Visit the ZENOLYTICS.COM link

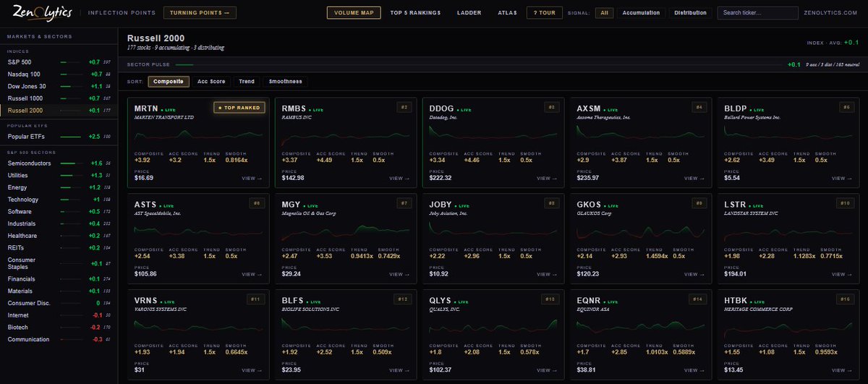point(832,13)
